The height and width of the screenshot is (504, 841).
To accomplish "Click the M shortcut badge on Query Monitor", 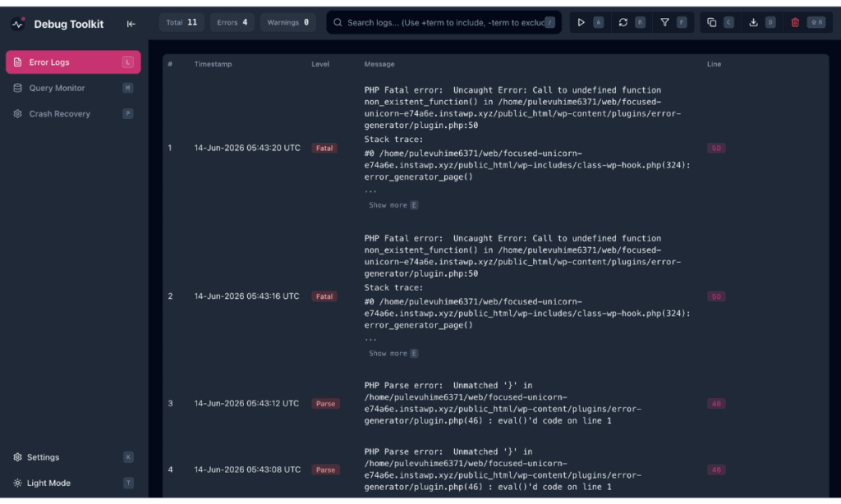I will (127, 88).
